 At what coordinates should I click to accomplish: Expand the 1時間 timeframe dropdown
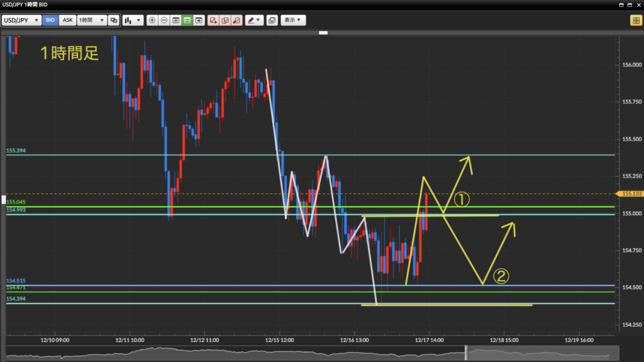pyautogui.click(x=91, y=20)
